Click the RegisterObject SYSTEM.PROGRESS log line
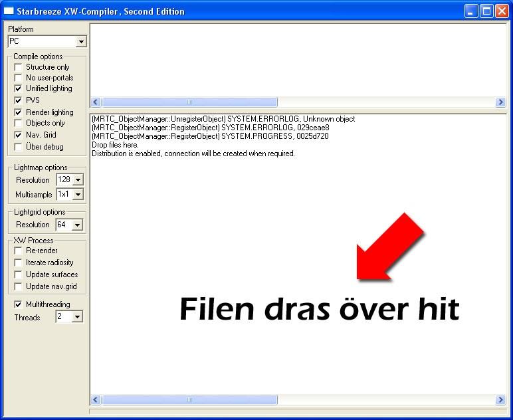Viewport: 513px width, 420px height. pyautogui.click(x=210, y=136)
